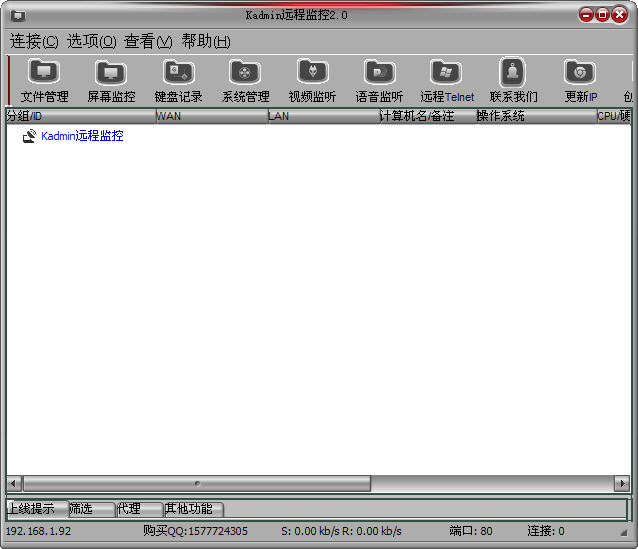Select the Kadmin远程监控 tree node
The width and height of the screenshot is (638, 549).
(x=82, y=136)
